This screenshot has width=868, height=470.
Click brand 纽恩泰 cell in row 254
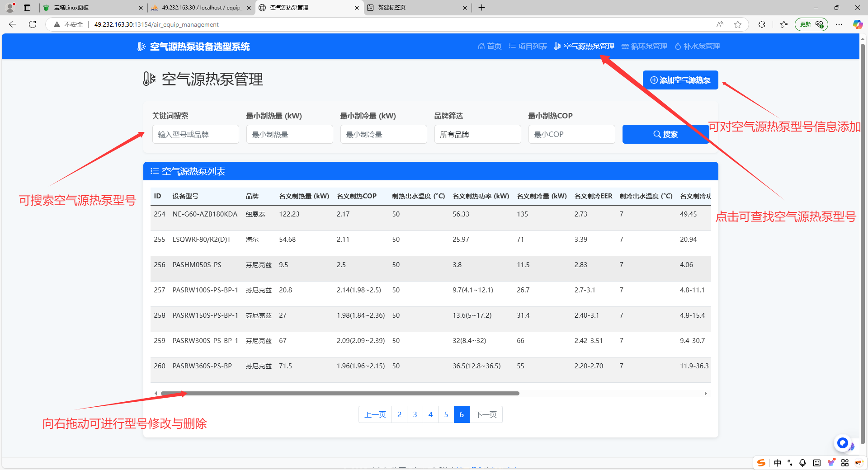pyautogui.click(x=255, y=214)
